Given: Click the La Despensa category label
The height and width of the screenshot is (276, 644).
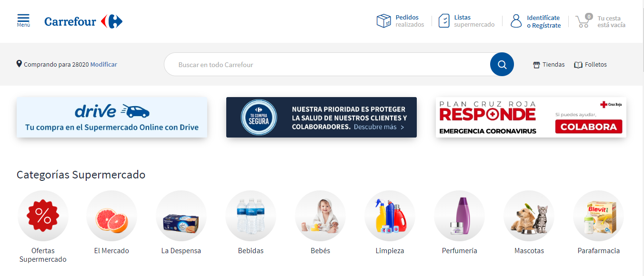Looking at the screenshot, I should pyautogui.click(x=181, y=251).
